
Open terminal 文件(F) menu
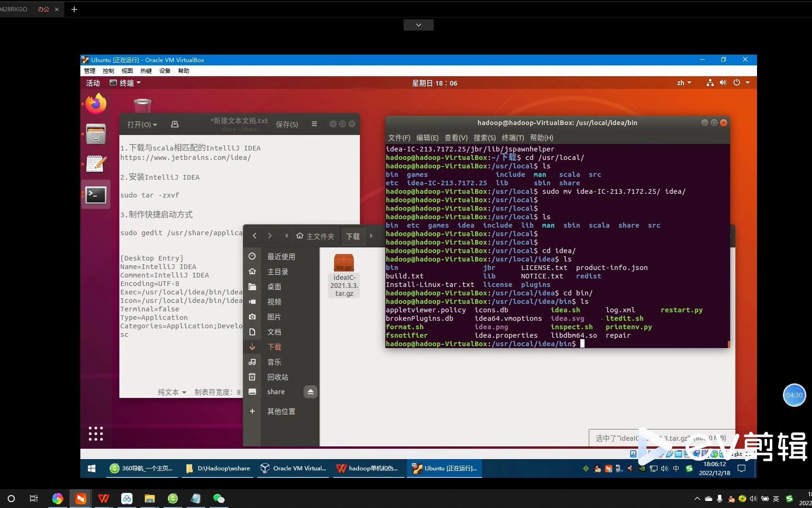pos(399,137)
